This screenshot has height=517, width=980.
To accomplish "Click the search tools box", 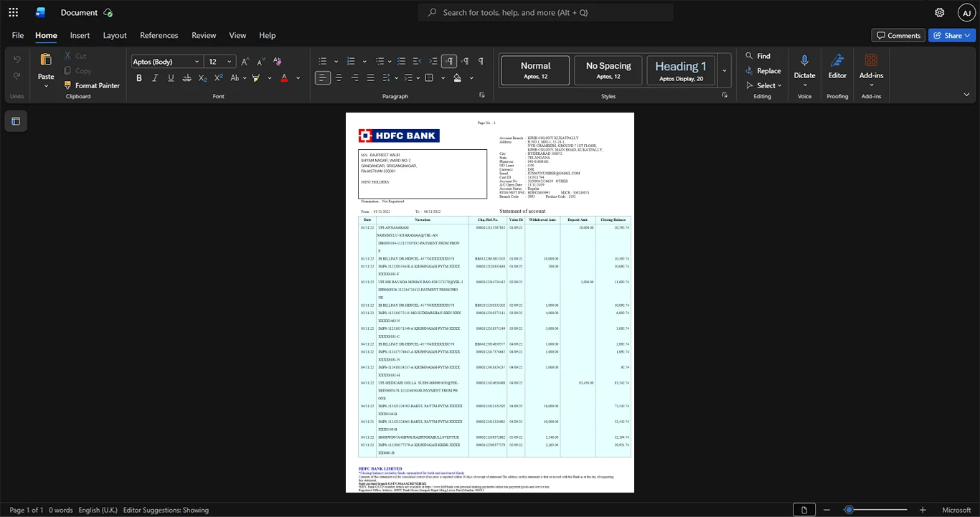I will coord(546,12).
